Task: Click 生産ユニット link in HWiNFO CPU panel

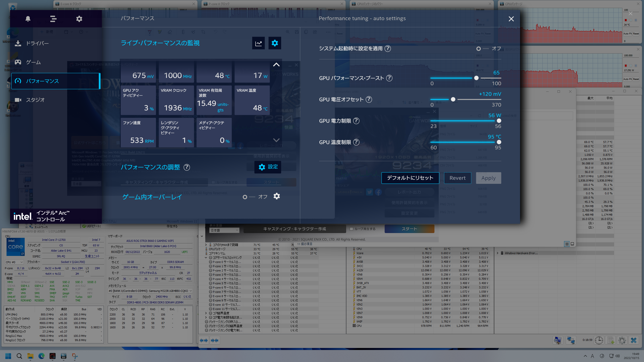Action: [92, 256]
